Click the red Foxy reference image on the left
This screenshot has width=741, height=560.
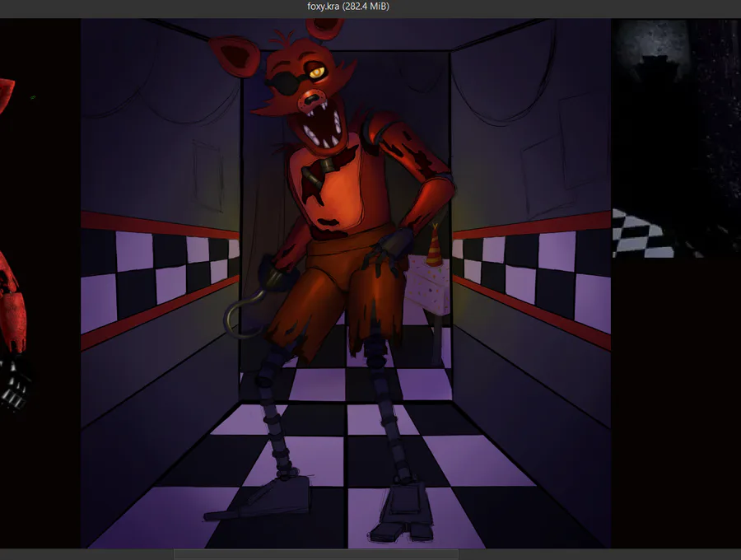tap(15, 245)
